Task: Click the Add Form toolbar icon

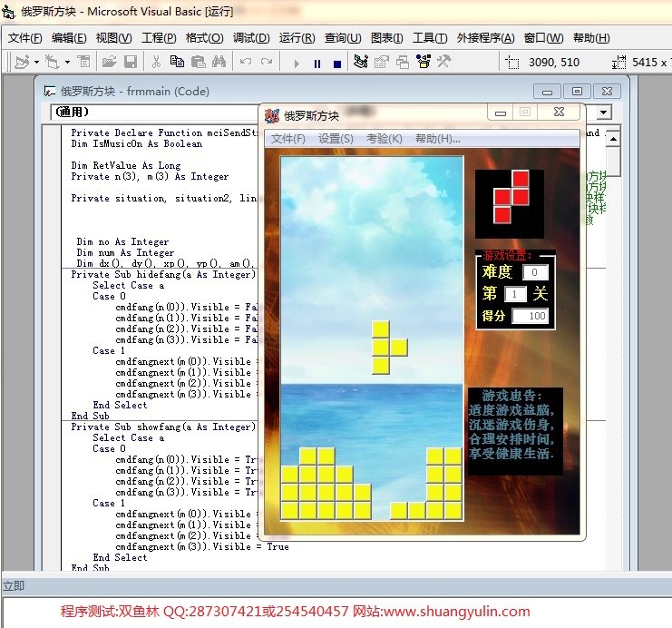Action: (53, 63)
